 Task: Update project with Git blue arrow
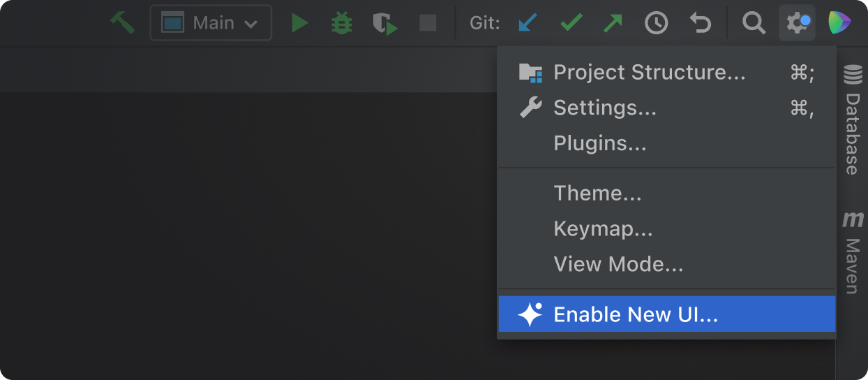click(x=528, y=23)
